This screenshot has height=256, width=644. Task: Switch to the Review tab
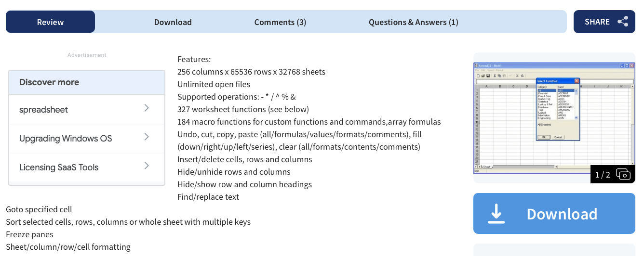point(51,22)
